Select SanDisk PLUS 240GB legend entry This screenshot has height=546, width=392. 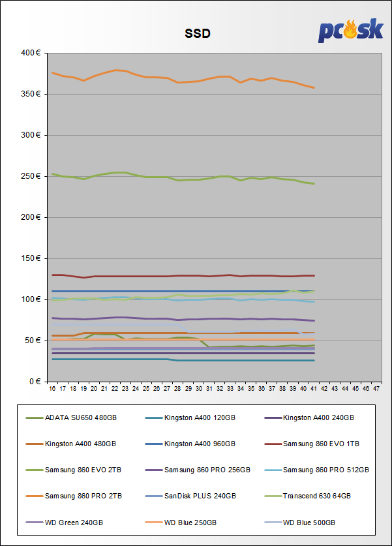point(190,496)
